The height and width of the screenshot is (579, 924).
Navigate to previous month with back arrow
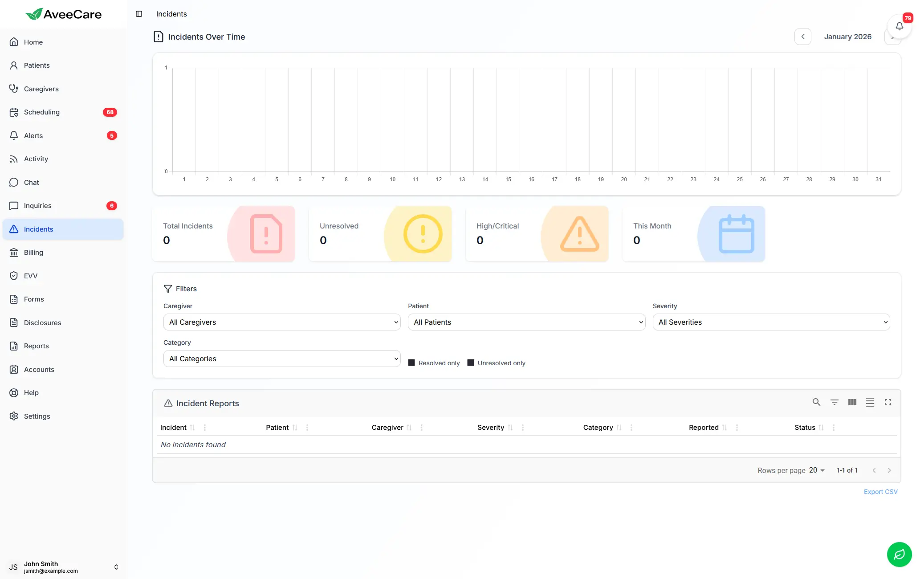(x=803, y=37)
